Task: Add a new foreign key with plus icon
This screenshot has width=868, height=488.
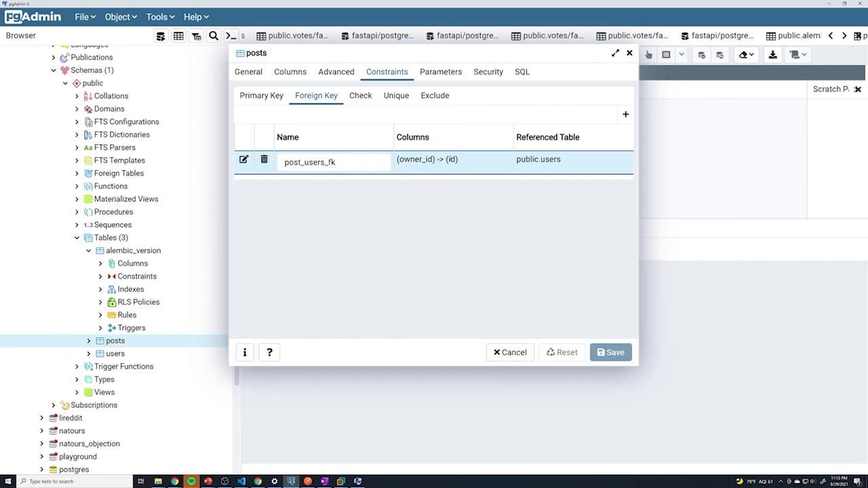Action: [x=625, y=115]
